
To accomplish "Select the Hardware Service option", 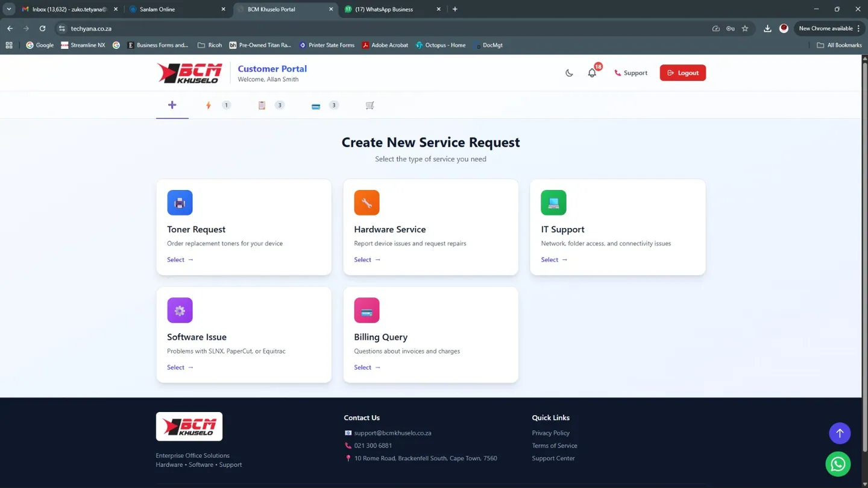I will point(367,260).
